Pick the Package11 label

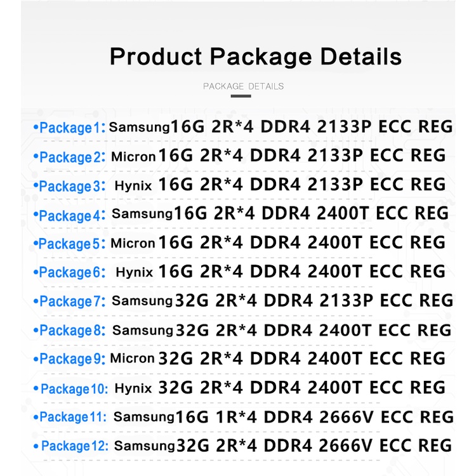point(72,417)
